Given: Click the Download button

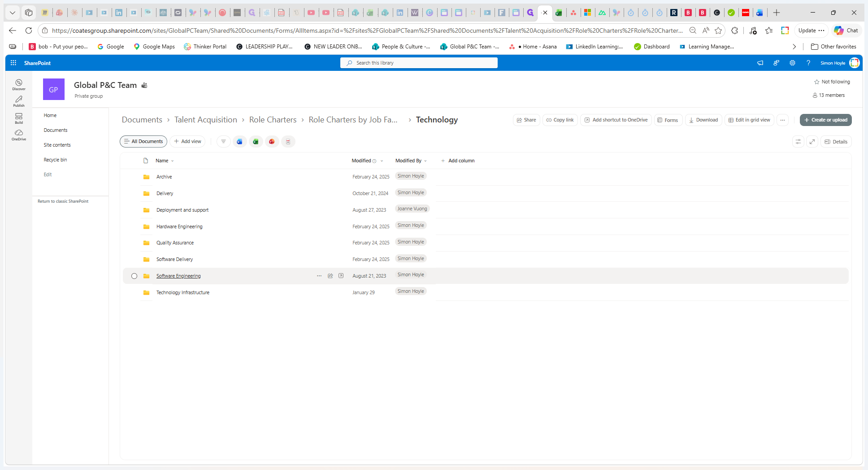Looking at the screenshot, I should 703,120.
